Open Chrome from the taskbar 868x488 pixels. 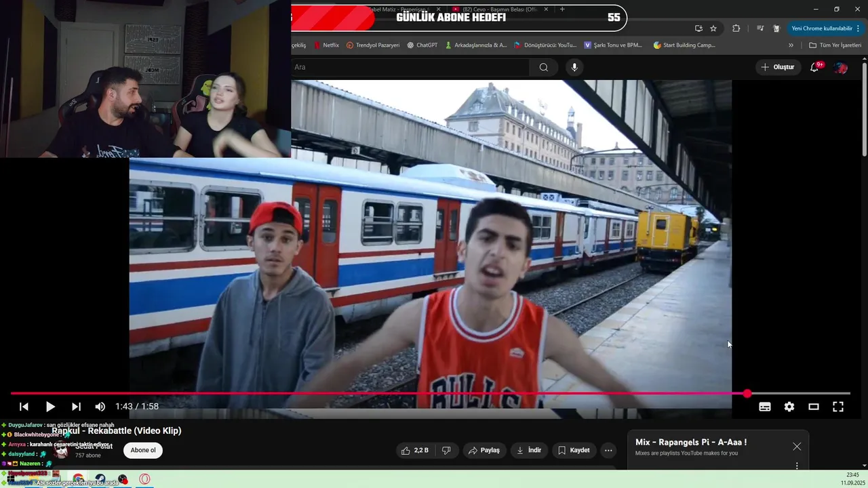(79, 479)
